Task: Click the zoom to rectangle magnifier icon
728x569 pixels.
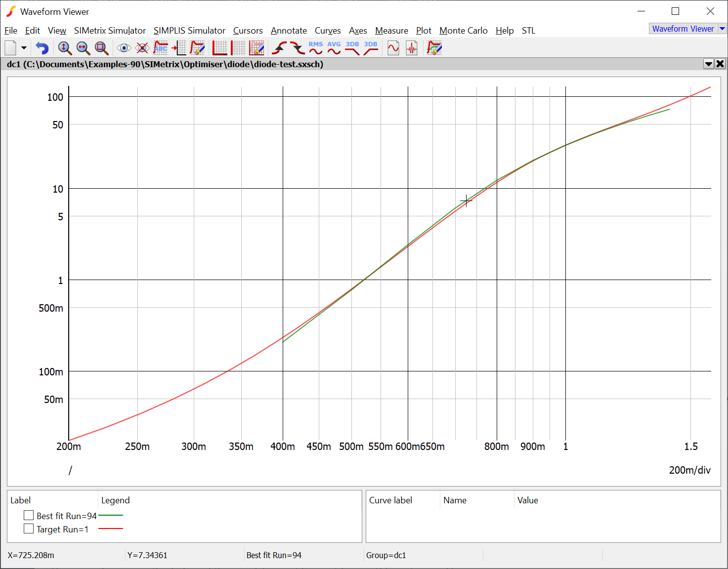Action: (x=101, y=48)
